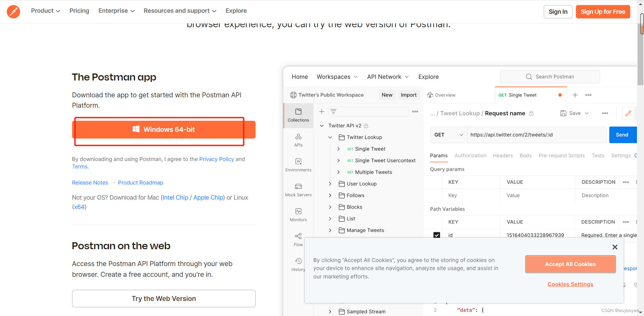Click the Apple Chip download link
644x316 pixels.
[208, 198]
